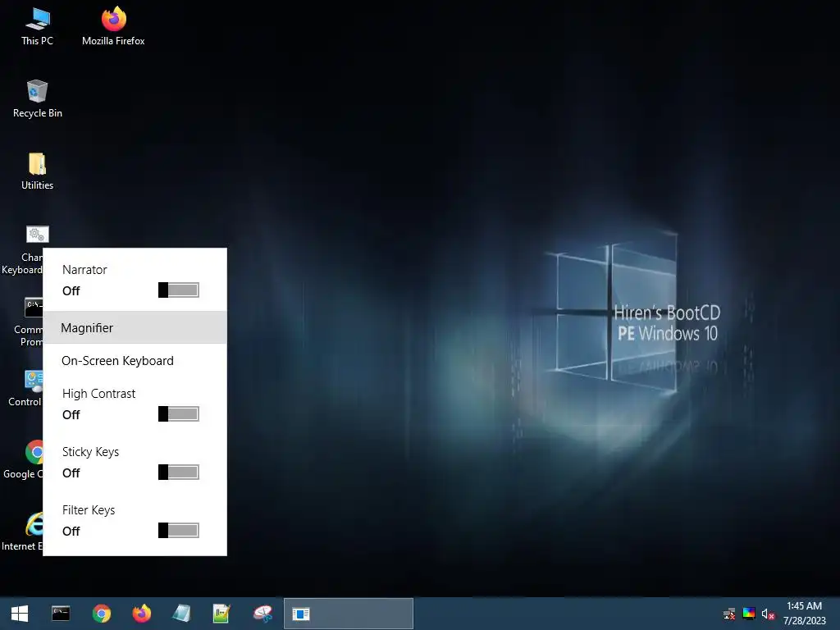Click the Narrator label
This screenshot has width=840, height=630.
(84, 269)
